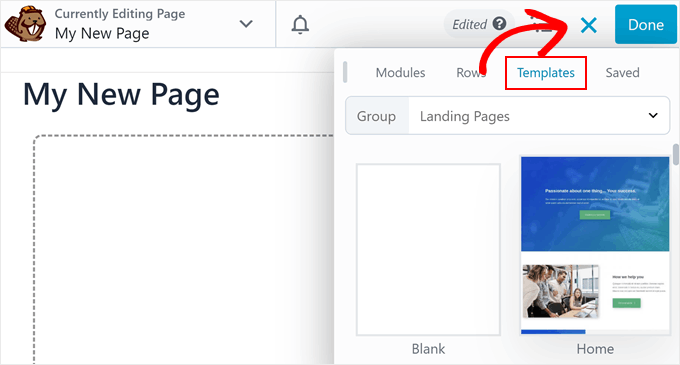Click the Beaver Builder beaver logo
The image size is (680, 365).
point(25,24)
